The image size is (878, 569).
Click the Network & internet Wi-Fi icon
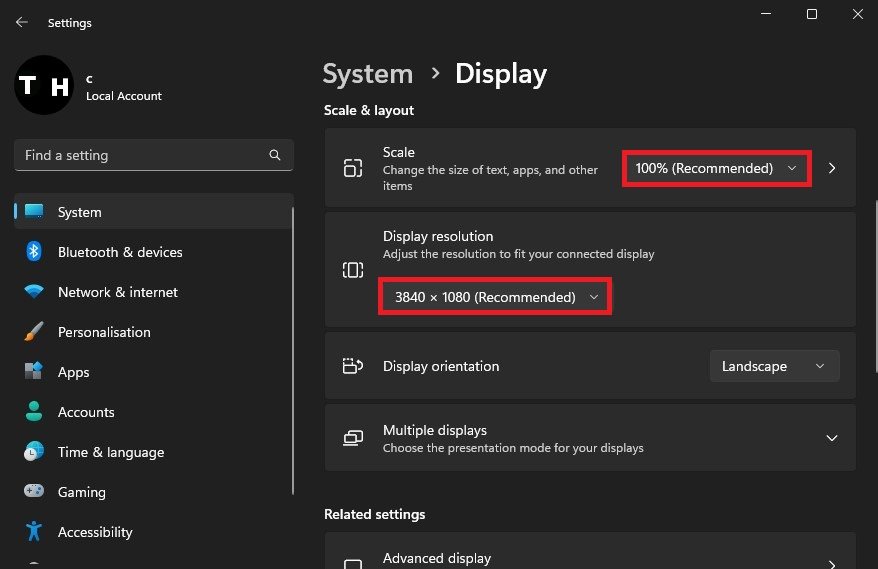[x=34, y=292]
